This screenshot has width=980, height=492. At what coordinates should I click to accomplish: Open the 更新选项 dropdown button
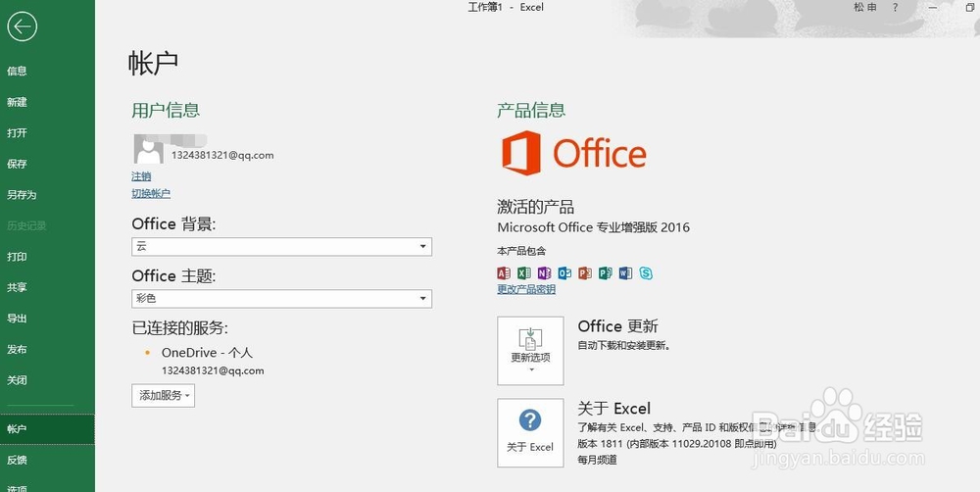[x=530, y=351]
